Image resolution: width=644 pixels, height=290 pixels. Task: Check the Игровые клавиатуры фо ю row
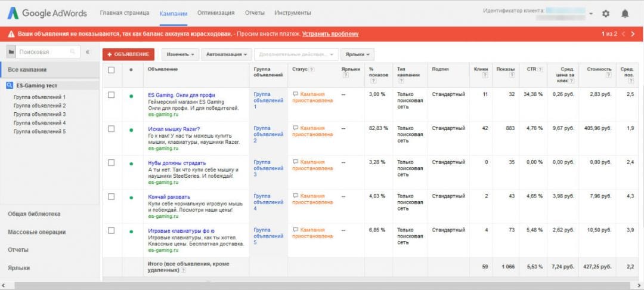[112, 230]
